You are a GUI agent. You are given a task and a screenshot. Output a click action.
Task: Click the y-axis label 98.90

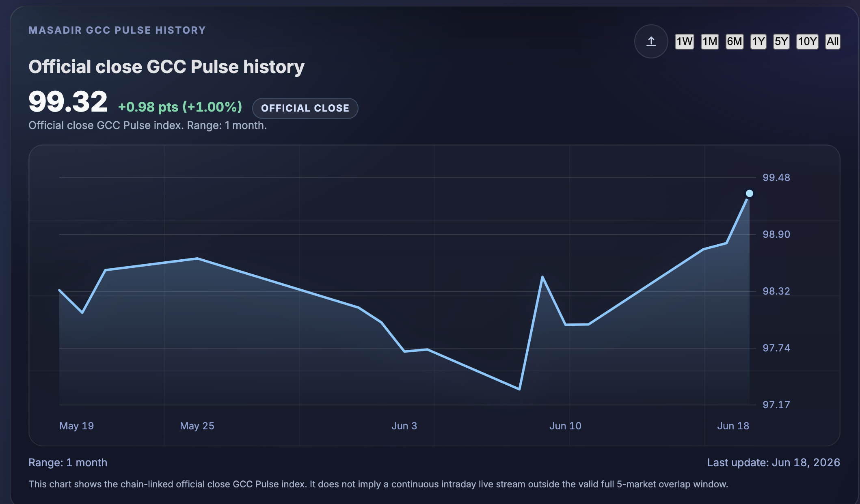click(776, 234)
